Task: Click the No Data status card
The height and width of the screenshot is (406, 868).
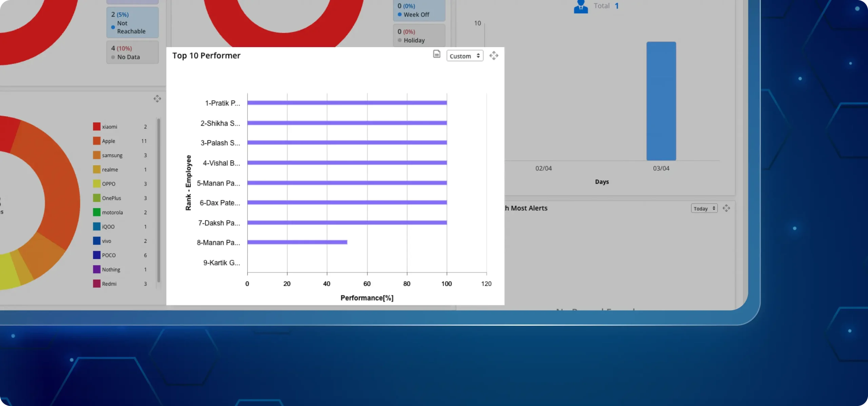Action: (132, 53)
